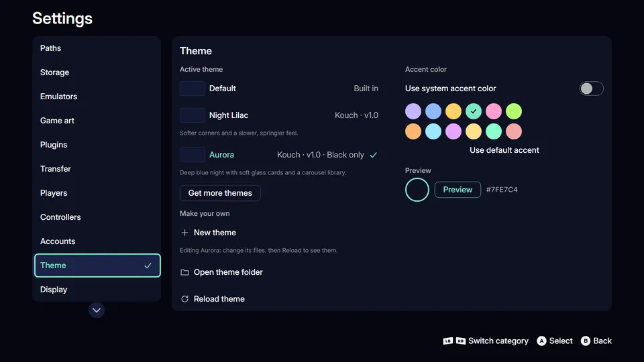
Task: Pick the violet accent swatch in bottom row
Action: 453,131
